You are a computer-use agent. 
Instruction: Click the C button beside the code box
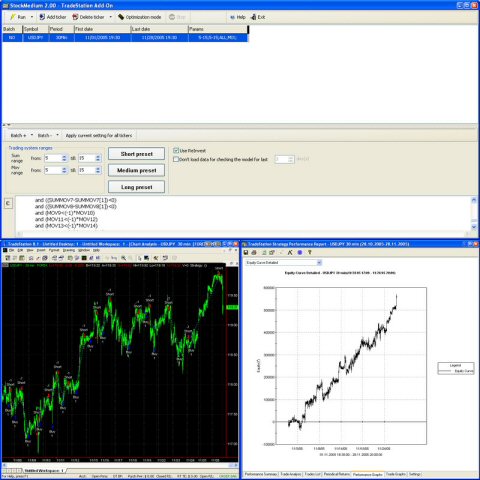pos(8,203)
